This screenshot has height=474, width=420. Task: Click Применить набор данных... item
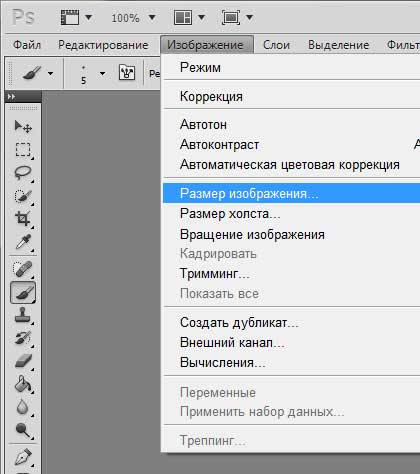[291, 412]
